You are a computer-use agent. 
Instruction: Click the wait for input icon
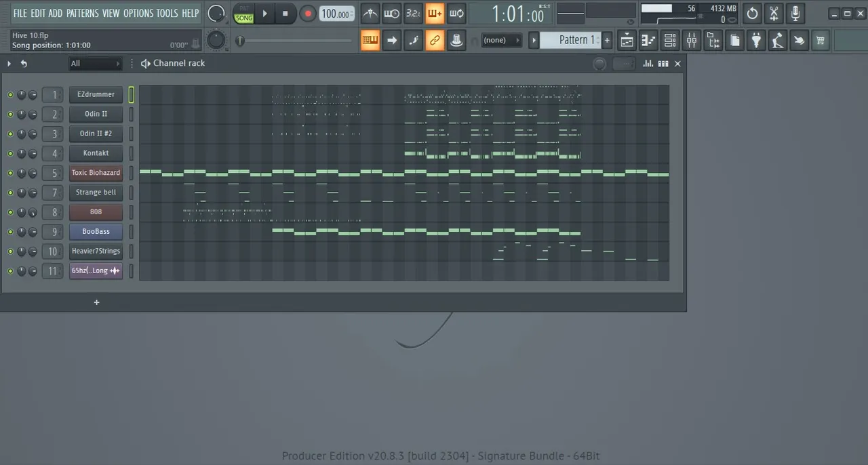pyautogui.click(x=391, y=13)
